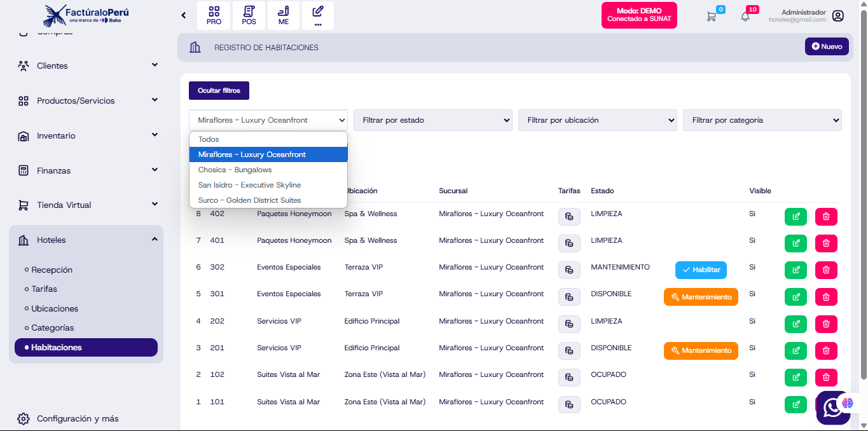Click the shopping cart icon

click(x=711, y=17)
